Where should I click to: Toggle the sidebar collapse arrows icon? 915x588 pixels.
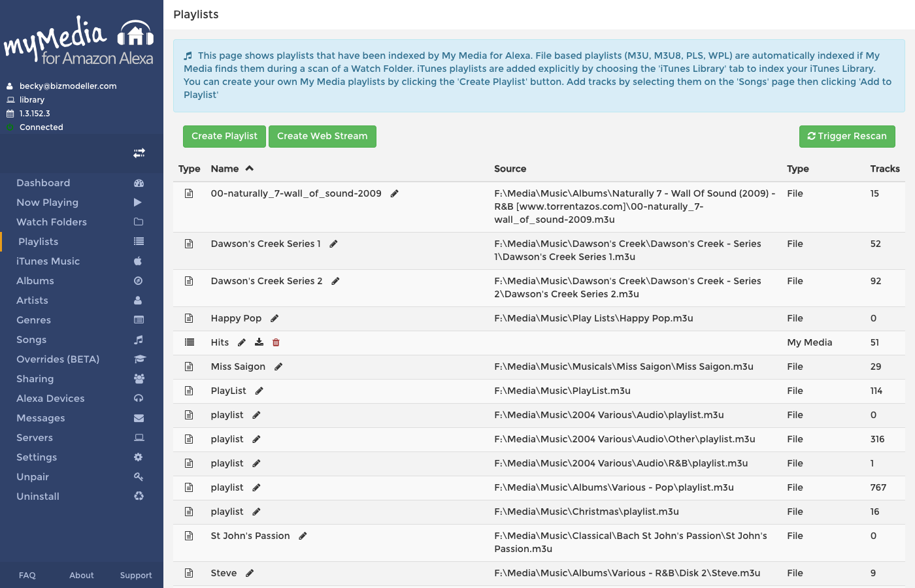(139, 153)
